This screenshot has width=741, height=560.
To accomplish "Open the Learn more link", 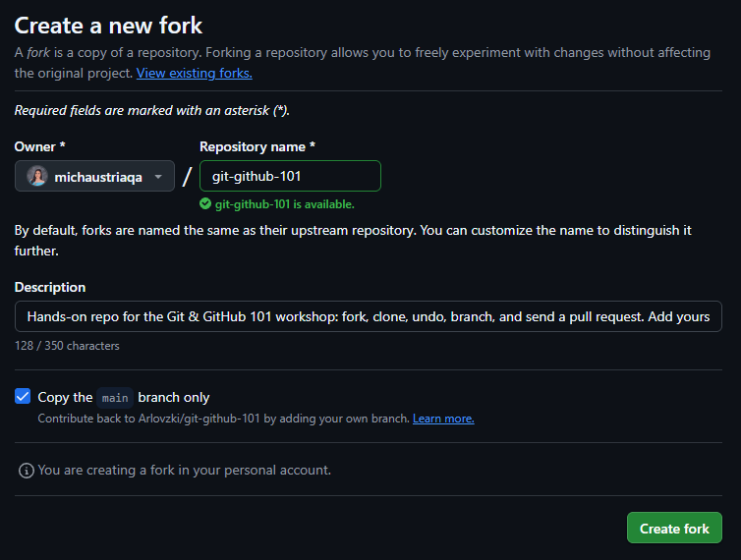I will 443,419.
